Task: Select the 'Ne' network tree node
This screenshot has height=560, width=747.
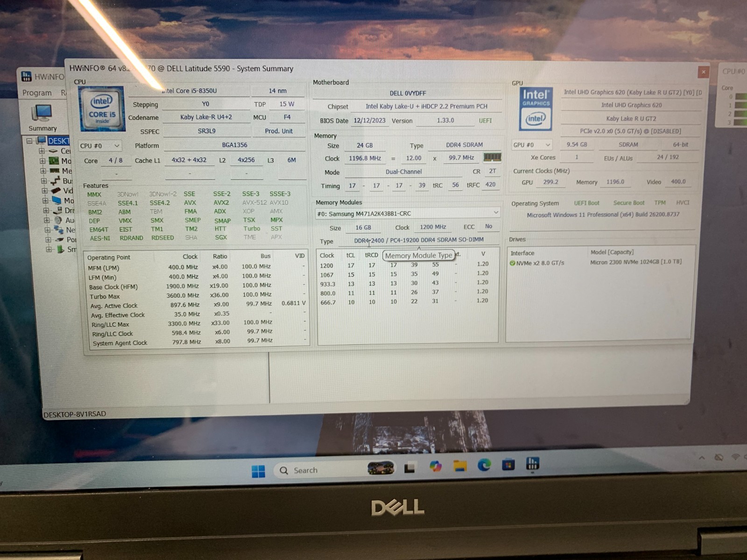Action: pos(64,230)
